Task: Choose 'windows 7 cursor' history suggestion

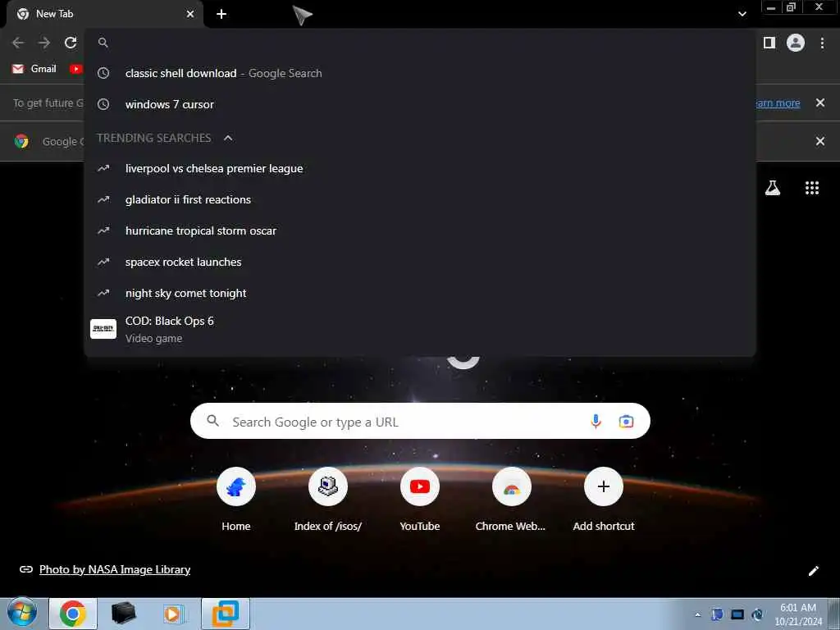Action: pos(420,104)
